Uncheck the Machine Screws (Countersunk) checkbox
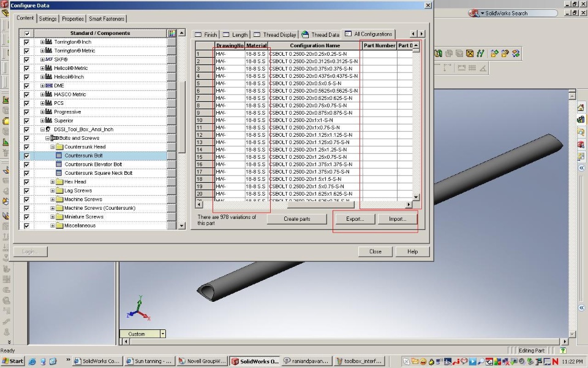The image size is (588, 368). point(26,208)
